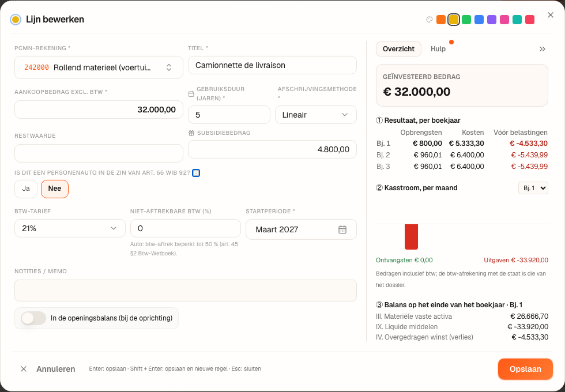Click IX. Liquide middelen row

(462, 327)
